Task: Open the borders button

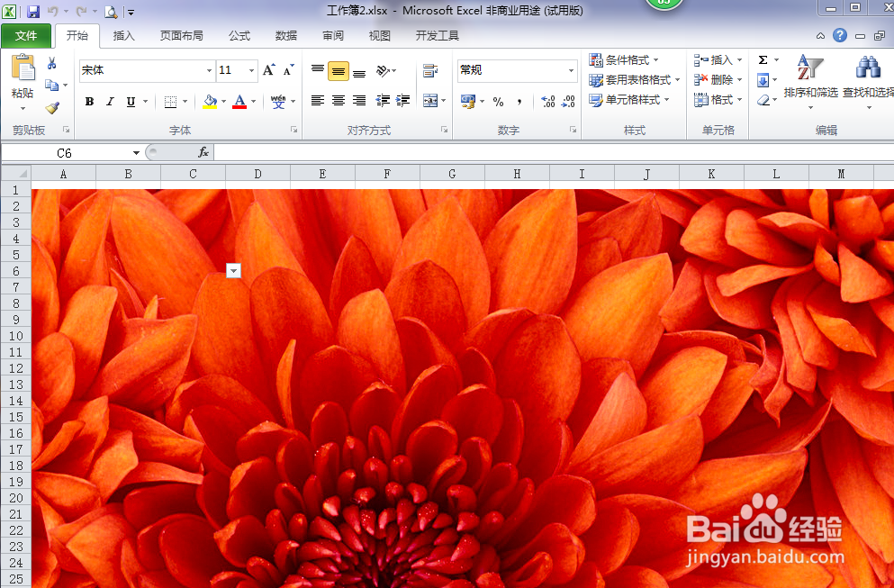Action: click(170, 102)
